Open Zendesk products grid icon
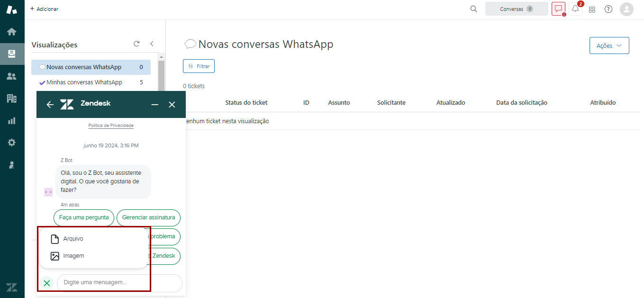This screenshot has width=644, height=298. (592, 9)
